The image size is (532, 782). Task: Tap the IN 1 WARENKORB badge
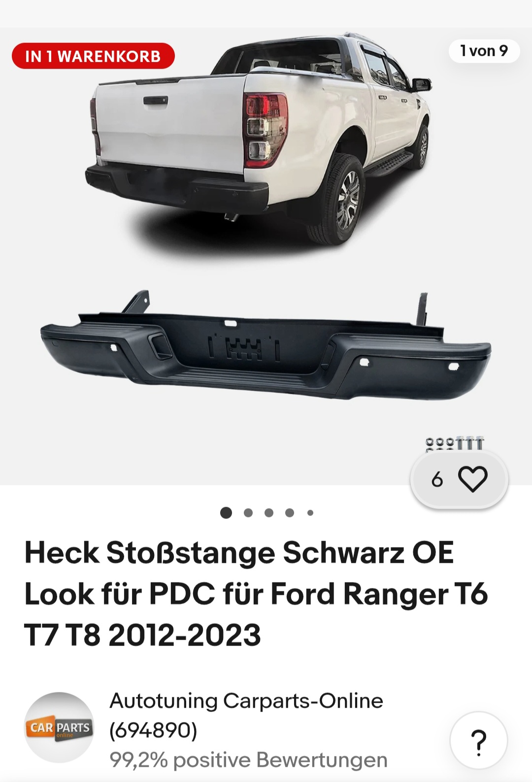click(93, 56)
